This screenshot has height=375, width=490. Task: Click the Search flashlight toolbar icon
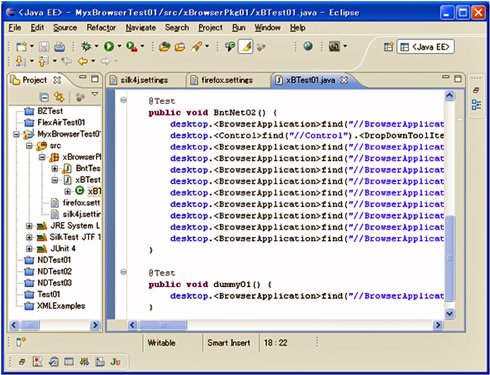click(197, 46)
